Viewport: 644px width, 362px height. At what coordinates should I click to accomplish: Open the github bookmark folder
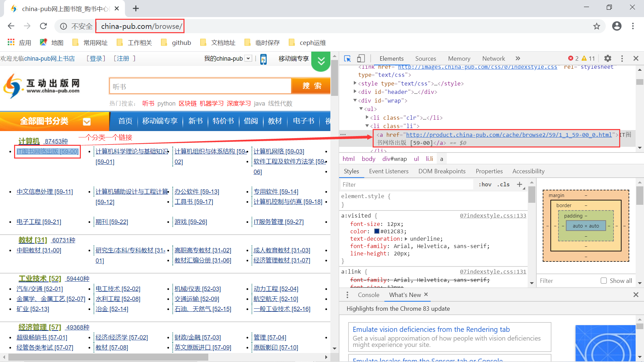[176, 43]
